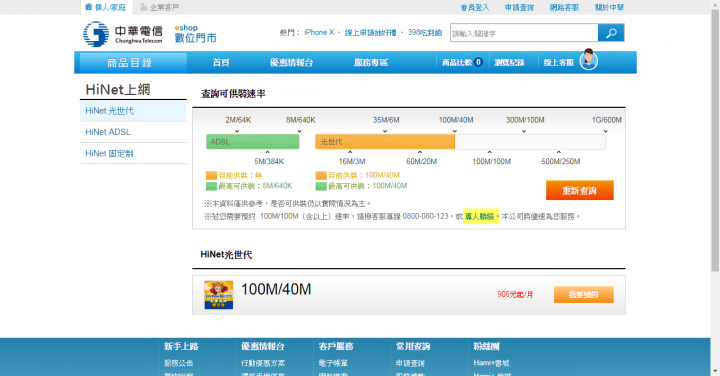The image size is (720, 376).
Task: Click the orange button on the 100M/40M plan
Action: (583, 295)
